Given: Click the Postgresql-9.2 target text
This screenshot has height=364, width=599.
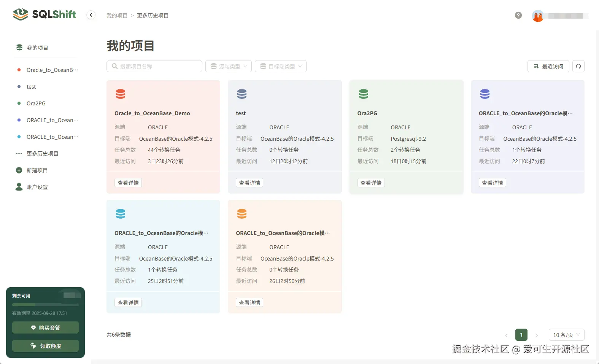Looking at the screenshot, I should (408, 139).
